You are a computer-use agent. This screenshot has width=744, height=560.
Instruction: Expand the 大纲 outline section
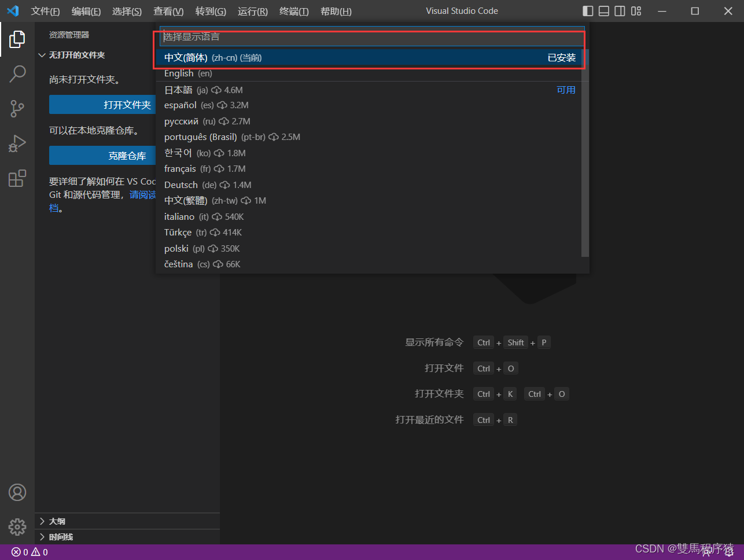tap(42, 521)
